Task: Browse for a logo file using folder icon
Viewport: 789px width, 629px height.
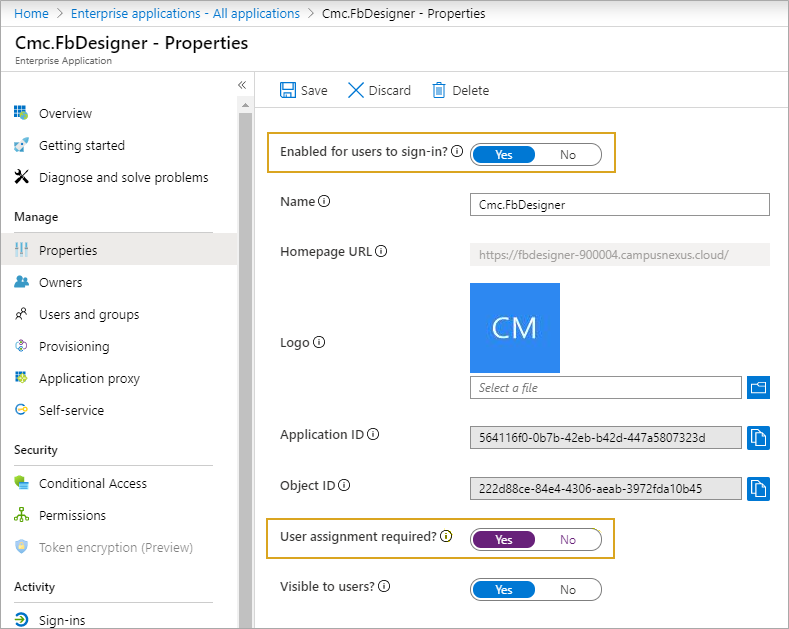Action: [x=758, y=387]
